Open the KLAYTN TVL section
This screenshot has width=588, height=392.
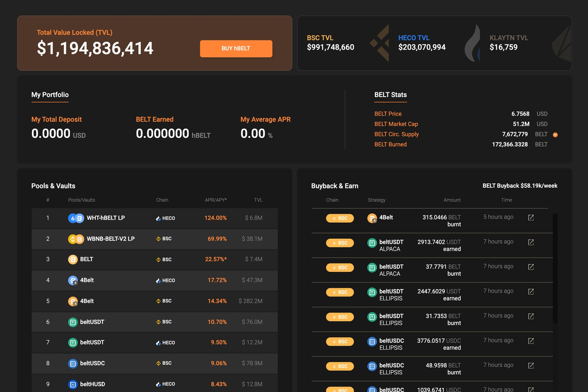tap(509, 43)
